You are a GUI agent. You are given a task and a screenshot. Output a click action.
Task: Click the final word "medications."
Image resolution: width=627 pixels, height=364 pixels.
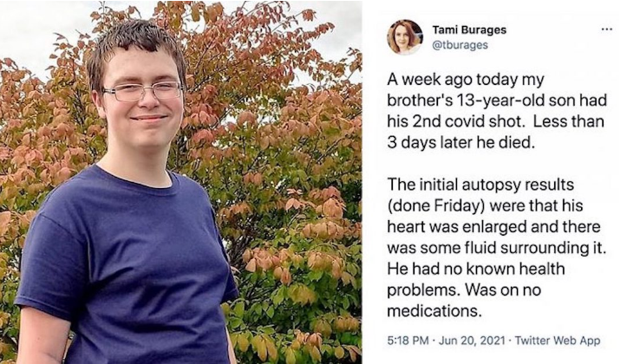(x=434, y=311)
